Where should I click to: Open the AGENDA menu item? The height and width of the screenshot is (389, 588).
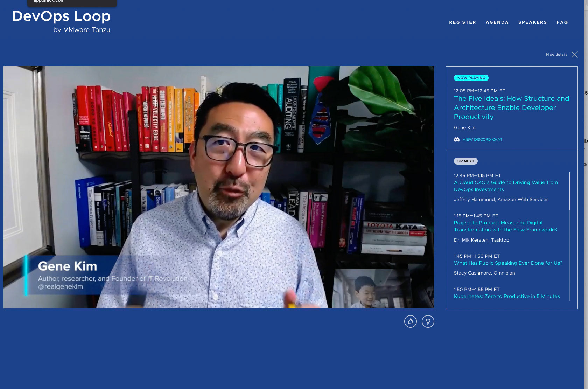497,22
